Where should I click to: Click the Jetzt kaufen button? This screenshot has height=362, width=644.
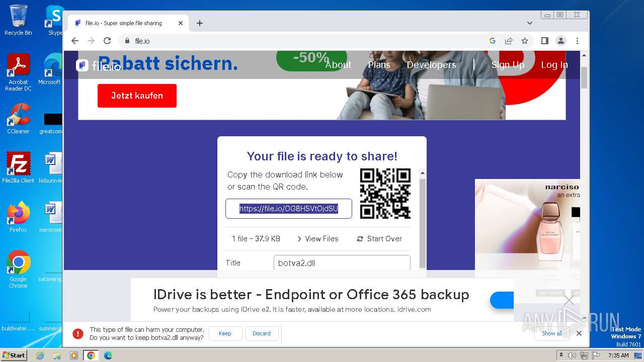pos(137,96)
